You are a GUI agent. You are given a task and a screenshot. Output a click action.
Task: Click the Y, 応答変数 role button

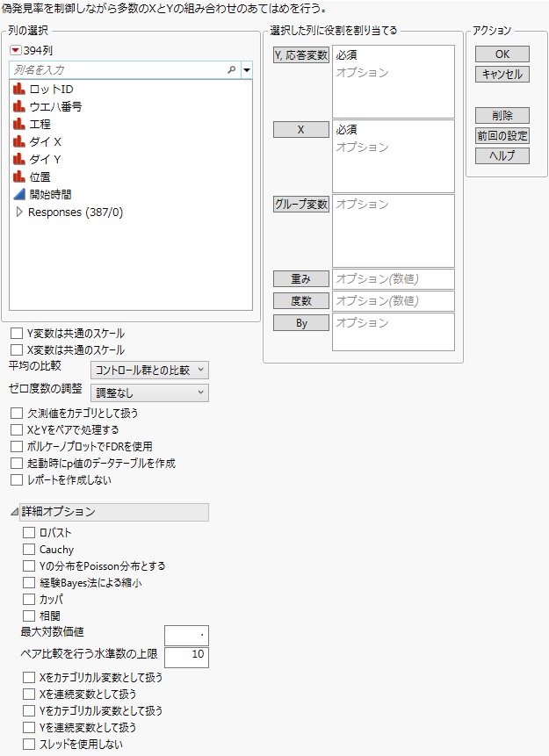pos(301,55)
